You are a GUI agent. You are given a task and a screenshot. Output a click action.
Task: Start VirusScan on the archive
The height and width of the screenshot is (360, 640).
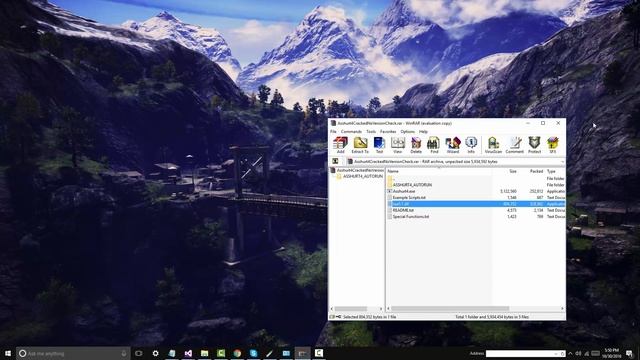[493, 145]
